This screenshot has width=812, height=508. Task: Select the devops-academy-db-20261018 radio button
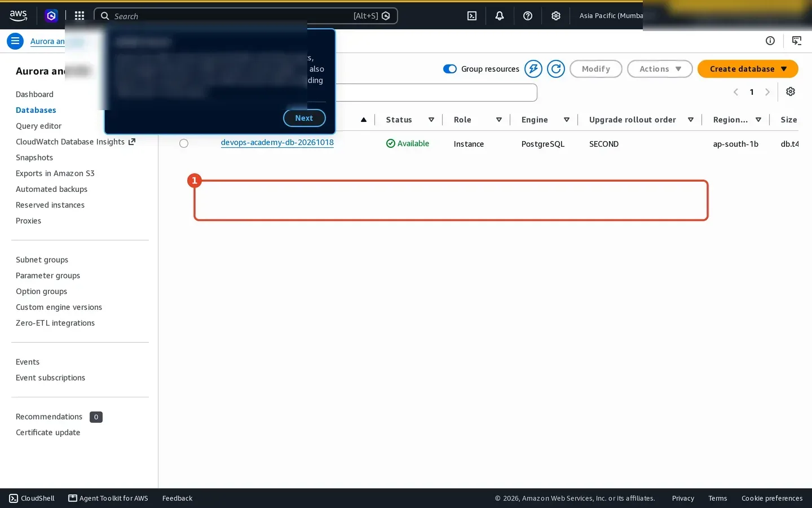click(x=184, y=143)
